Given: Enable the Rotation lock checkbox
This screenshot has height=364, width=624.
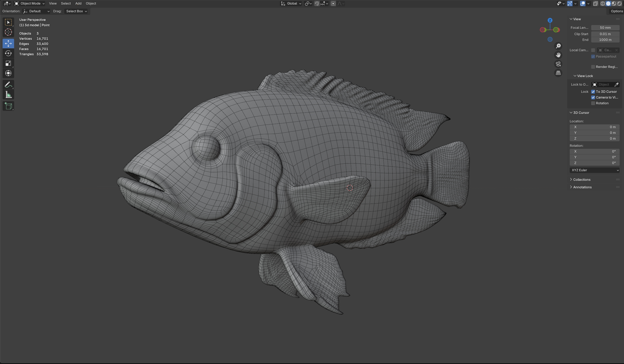Looking at the screenshot, I should tap(593, 103).
